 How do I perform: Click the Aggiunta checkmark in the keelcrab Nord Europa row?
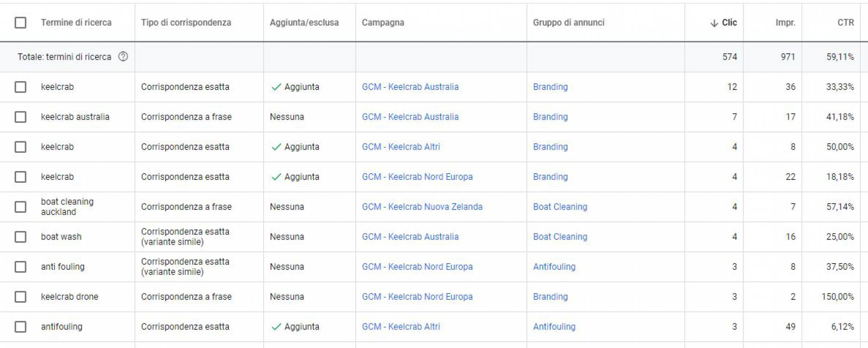click(x=276, y=177)
